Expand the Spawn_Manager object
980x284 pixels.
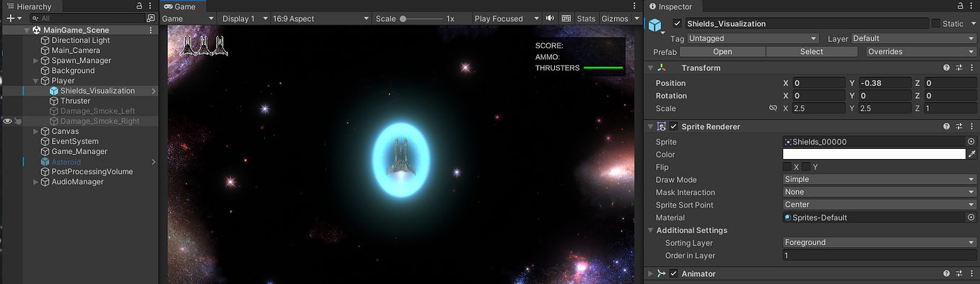pos(36,61)
